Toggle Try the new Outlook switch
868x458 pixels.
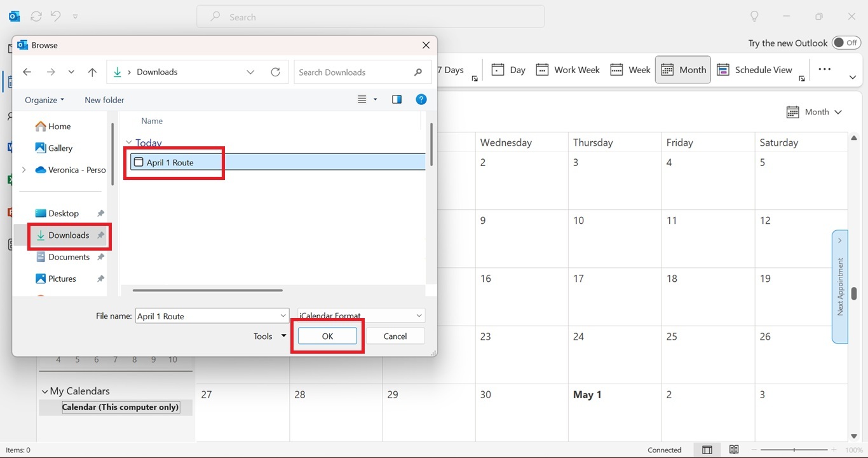point(846,43)
